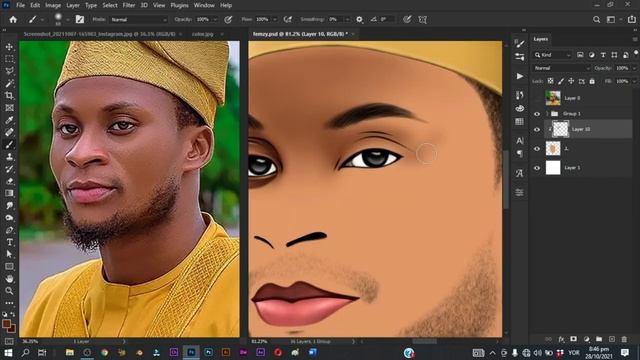The height and width of the screenshot is (360, 640).
Task: Open the layer blend mode dropdown
Action: point(562,68)
